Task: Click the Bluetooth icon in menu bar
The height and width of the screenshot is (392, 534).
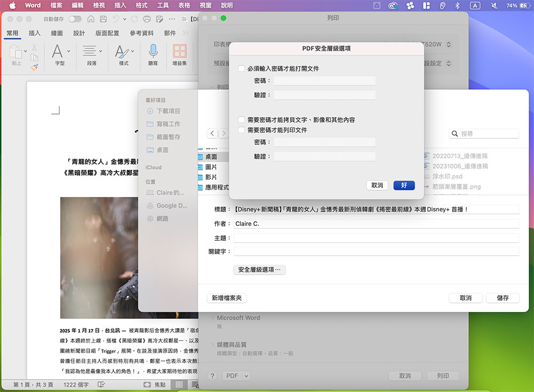Action: pyautogui.click(x=457, y=5)
